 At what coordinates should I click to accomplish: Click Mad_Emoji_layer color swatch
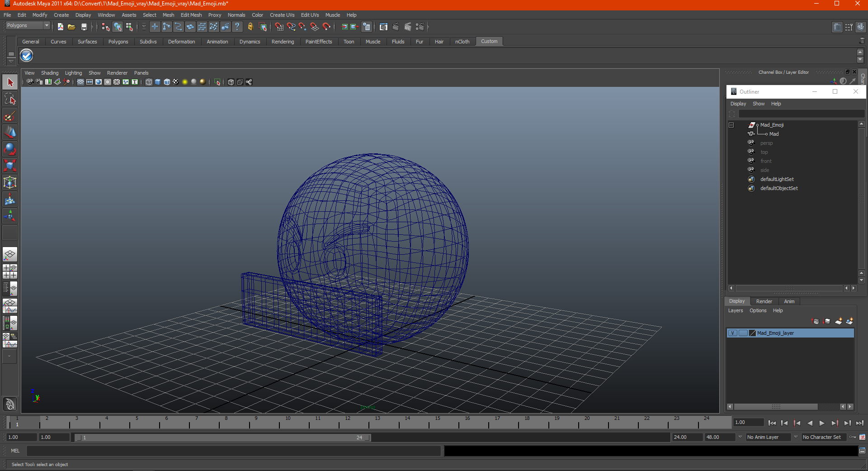tap(753, 333)
